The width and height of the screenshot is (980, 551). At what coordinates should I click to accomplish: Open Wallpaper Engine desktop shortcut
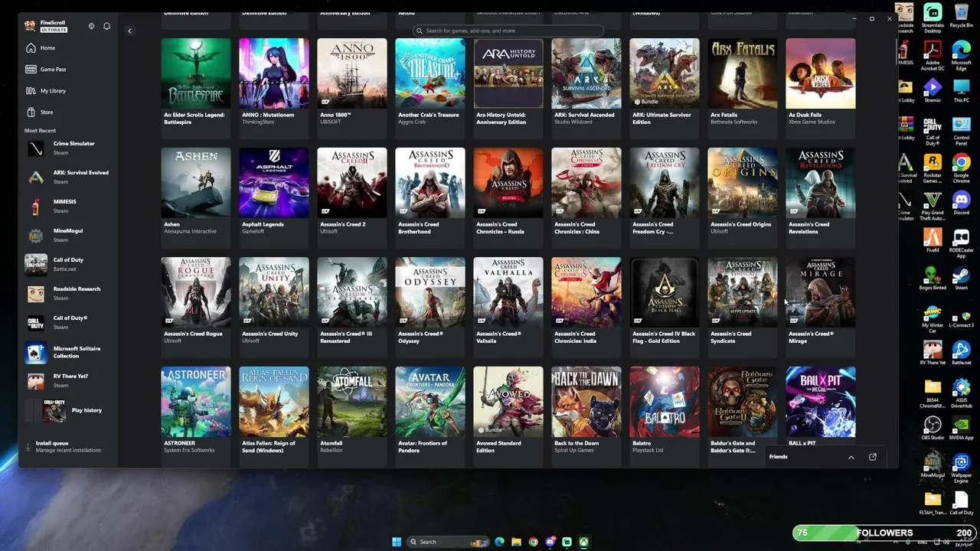961,468
